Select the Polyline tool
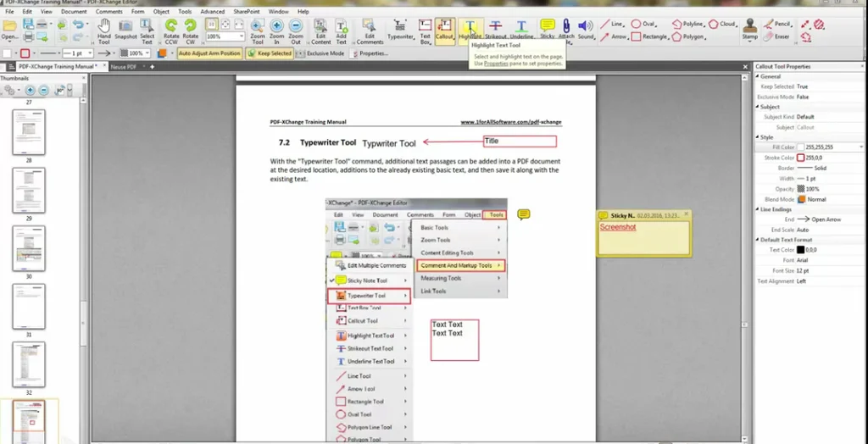868x444 pixels. [688, 24]
